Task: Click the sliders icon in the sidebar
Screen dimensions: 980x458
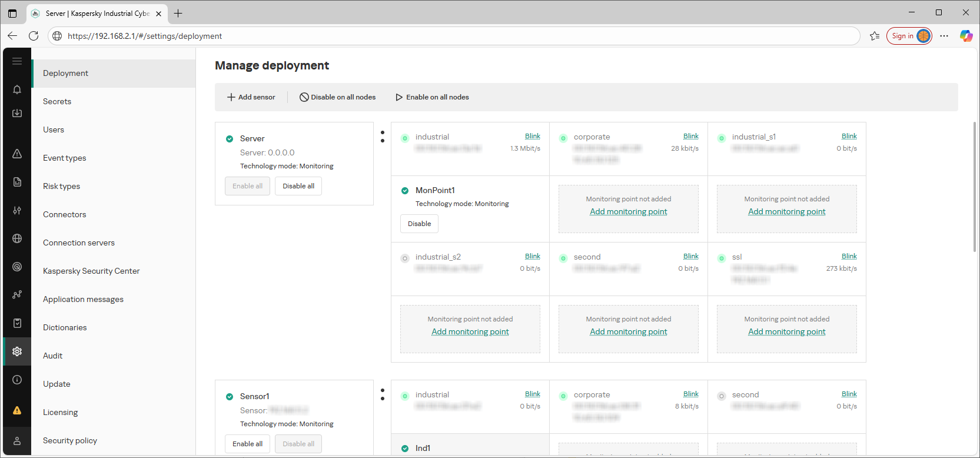Action: tap(17, 210)
